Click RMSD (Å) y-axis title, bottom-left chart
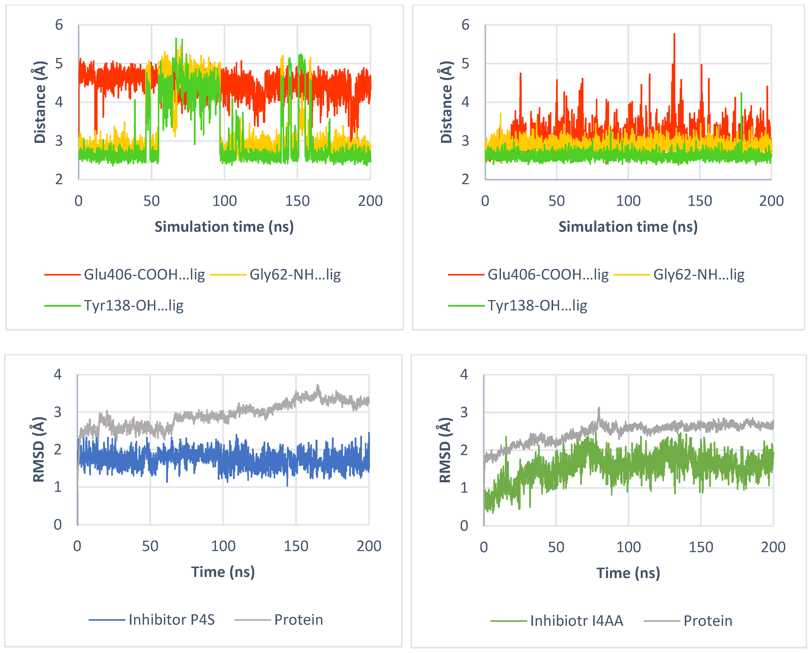This screenshot has width=812, height=653. tap(39, 449)
